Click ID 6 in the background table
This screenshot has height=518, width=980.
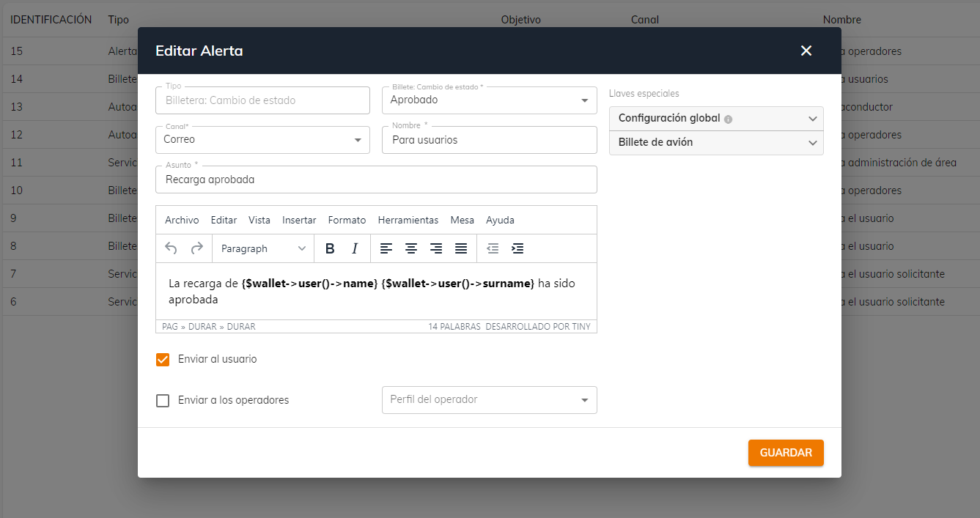(13, 302)
